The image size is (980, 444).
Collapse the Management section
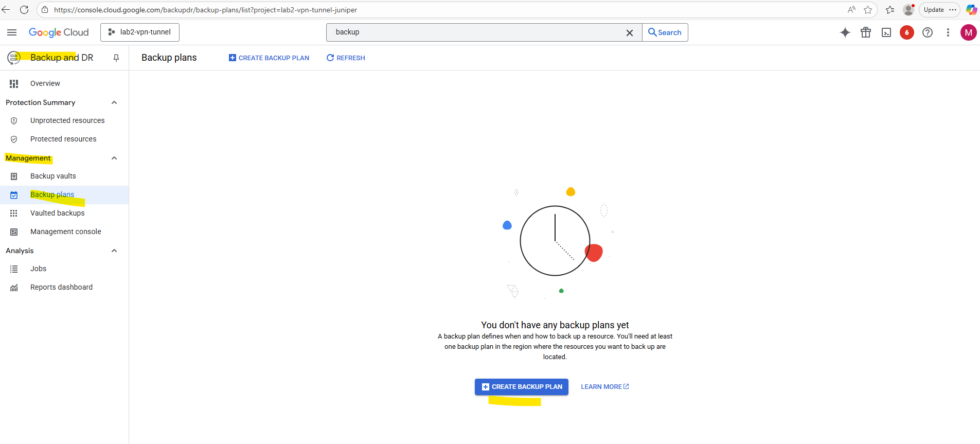(114, 158)
